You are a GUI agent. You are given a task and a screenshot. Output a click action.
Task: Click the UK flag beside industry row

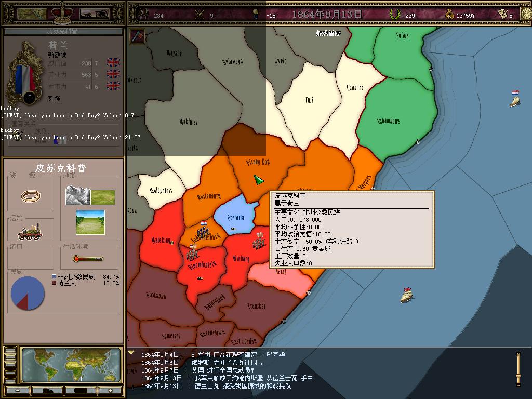(x=113, y=74)
